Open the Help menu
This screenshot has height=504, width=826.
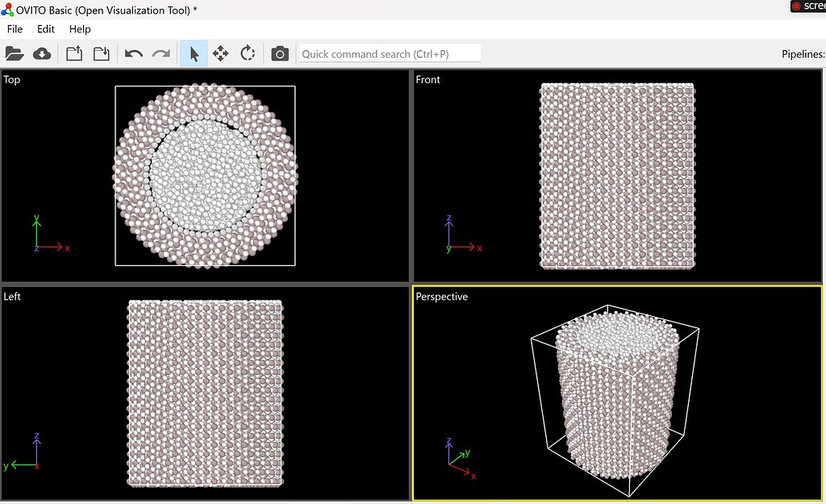coord(80,29)
